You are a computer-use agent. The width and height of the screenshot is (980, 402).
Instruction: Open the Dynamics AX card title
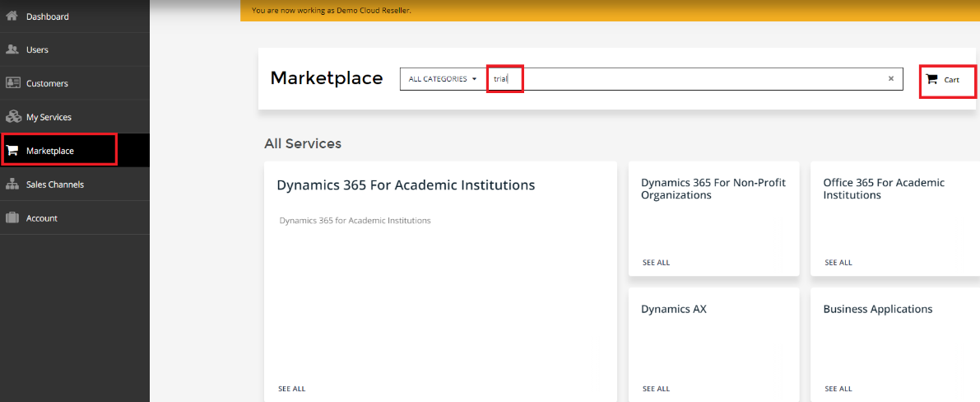(674, 309)
